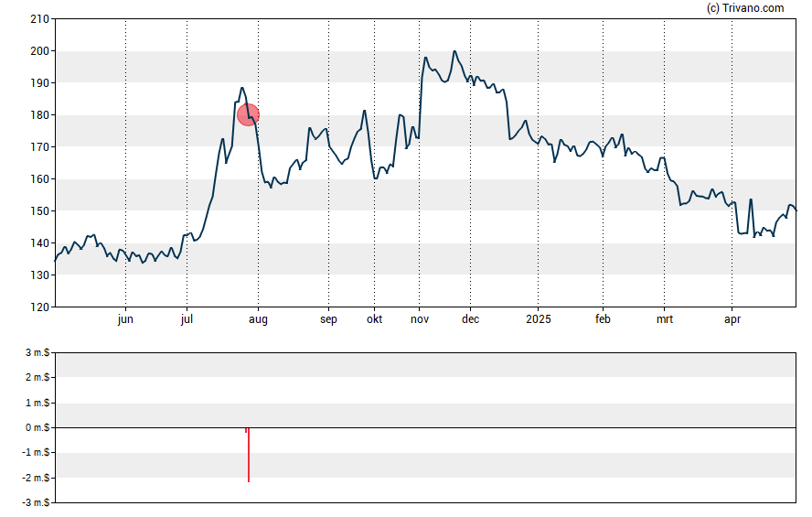Click the short red bar beside tall bar
The width and height of the screenshot is (812, 517).
pos(245,430)
